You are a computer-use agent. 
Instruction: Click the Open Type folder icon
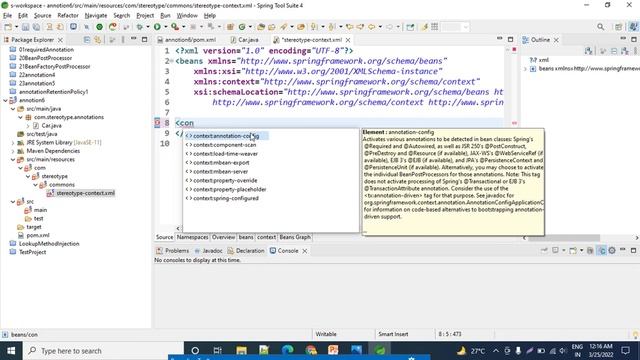point(261,27)
